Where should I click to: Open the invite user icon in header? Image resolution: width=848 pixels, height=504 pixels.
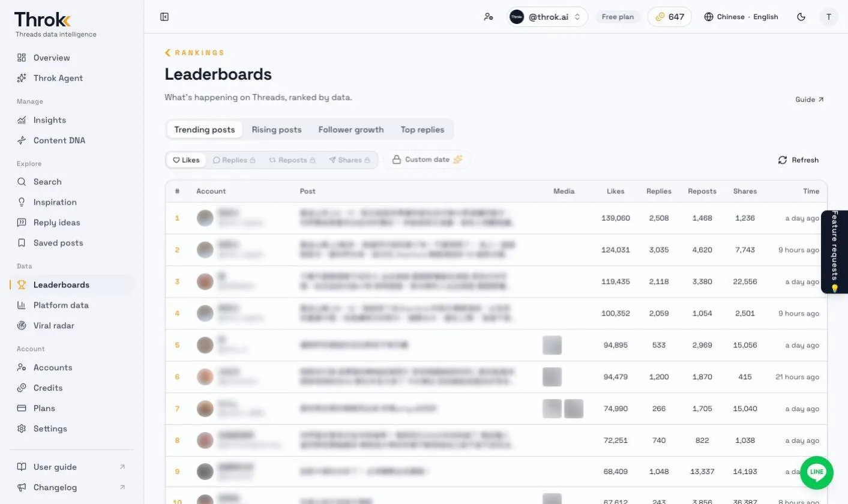pos(489,17)
